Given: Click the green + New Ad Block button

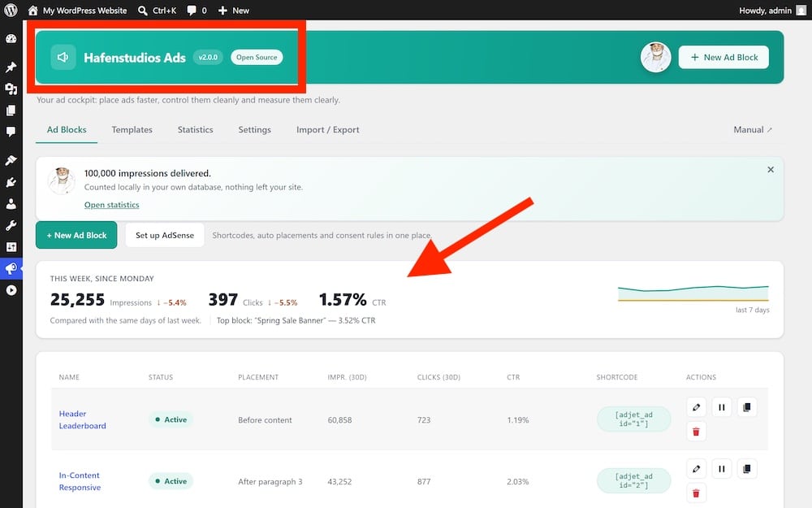Looking at the screenshot, I should tap(76, 235).
